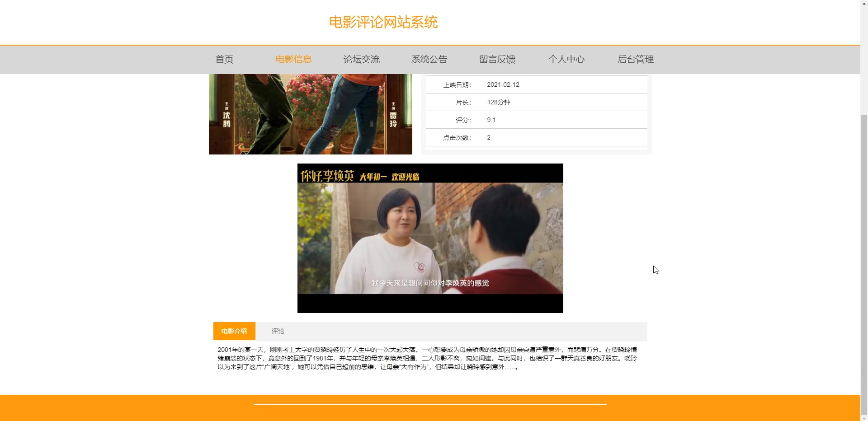The width and height of the screenshot is (868, 421).
Task: Click the 片长 label
Action: [x=463, y=103]
